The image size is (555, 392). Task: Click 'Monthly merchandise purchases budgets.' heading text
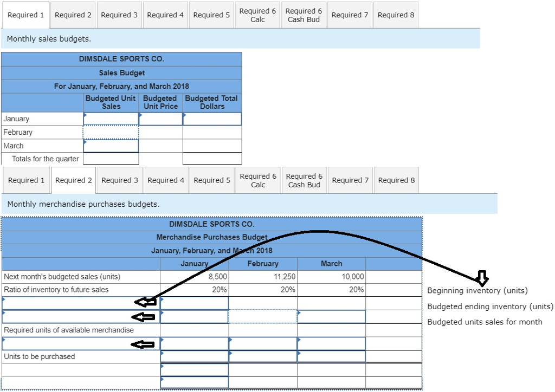pyautogui.click(x=83, y=204)
